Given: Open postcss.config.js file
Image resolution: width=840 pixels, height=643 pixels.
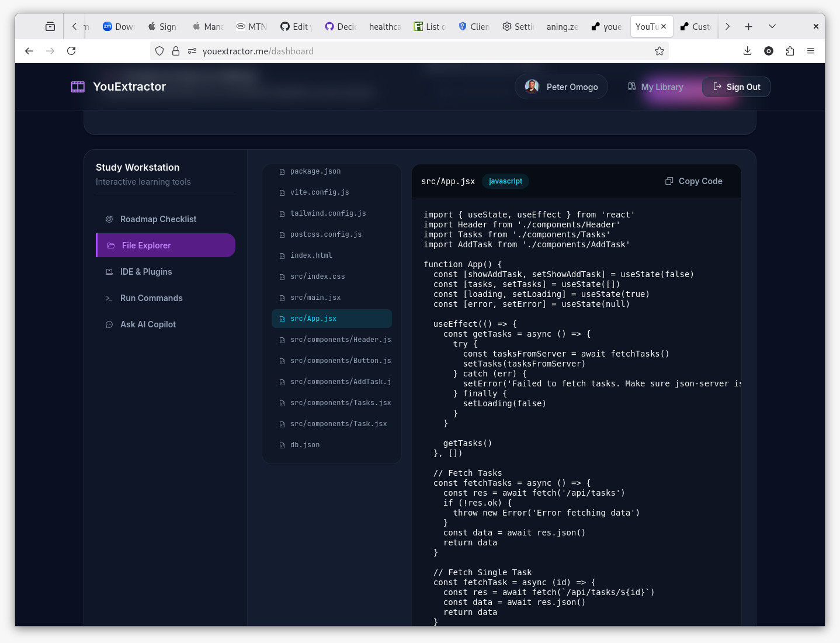Looking at the screenshot, I should (x=332, y=234).
